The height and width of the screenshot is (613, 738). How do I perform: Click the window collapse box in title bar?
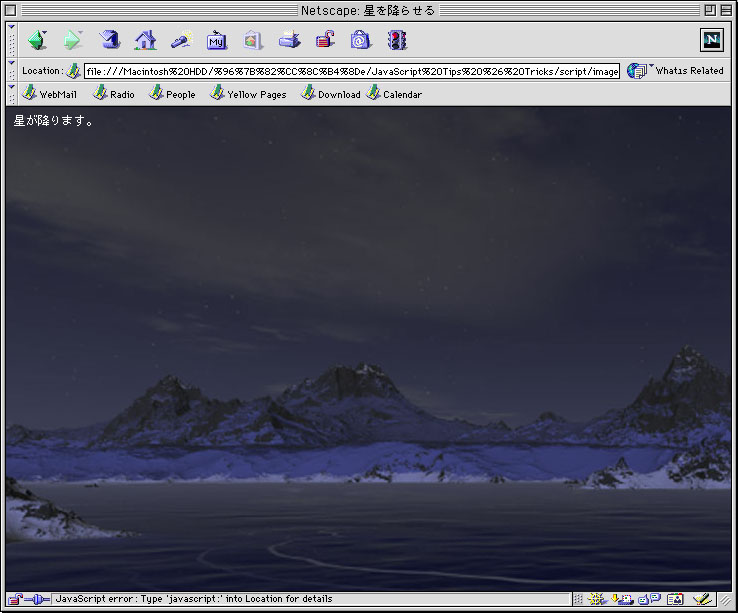(x=726, y=10)
